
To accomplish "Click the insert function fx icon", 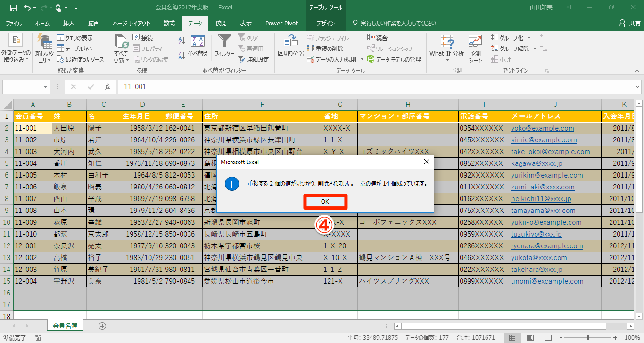I will tap(107, 87).
